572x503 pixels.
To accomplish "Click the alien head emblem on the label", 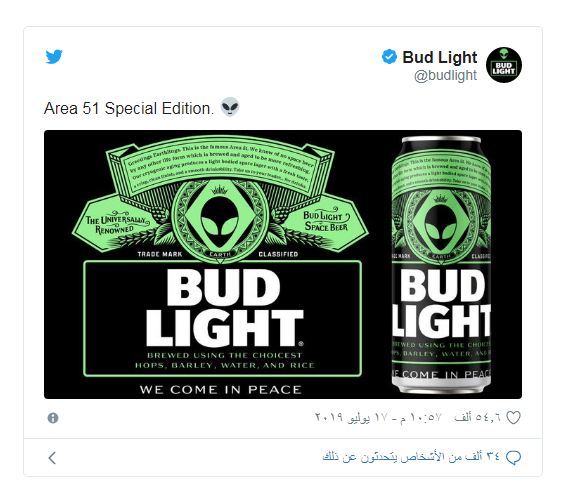I will tap(220, 218).
